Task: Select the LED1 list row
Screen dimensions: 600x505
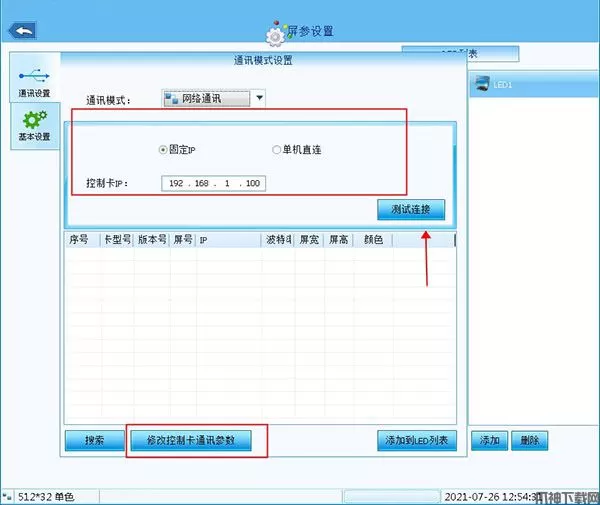Action: tap(534, 84)
